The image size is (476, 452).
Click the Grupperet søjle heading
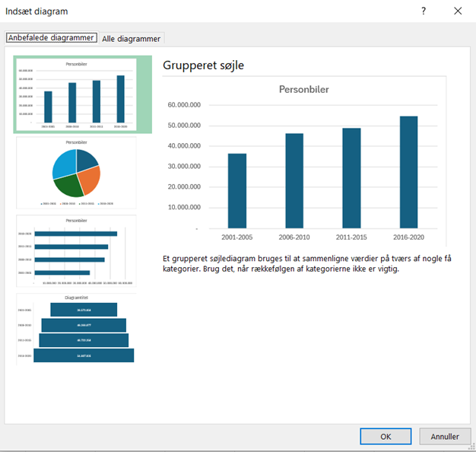coord(203,65)
